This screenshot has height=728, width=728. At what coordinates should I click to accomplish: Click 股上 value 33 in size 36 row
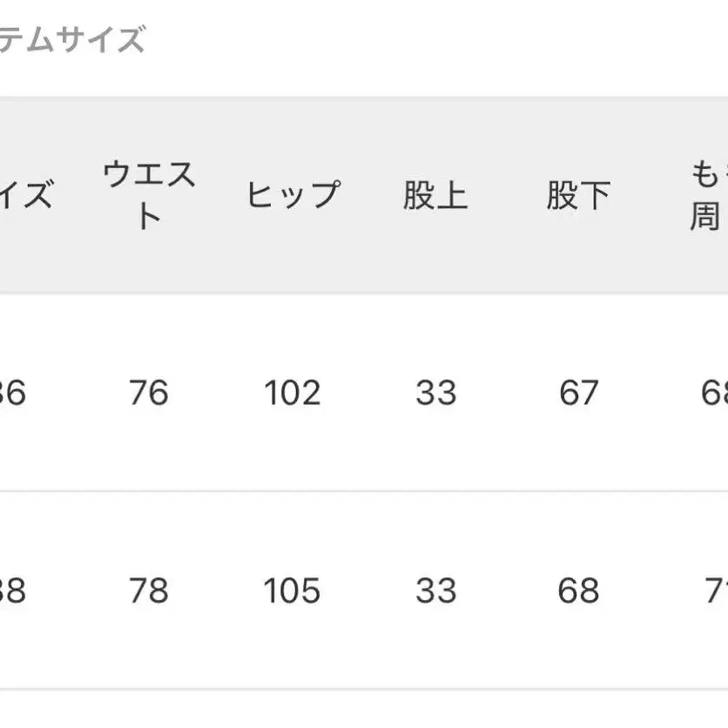coord(435,393)
